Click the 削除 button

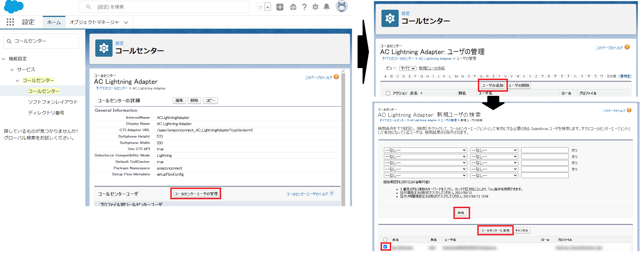tap(194, 101)
